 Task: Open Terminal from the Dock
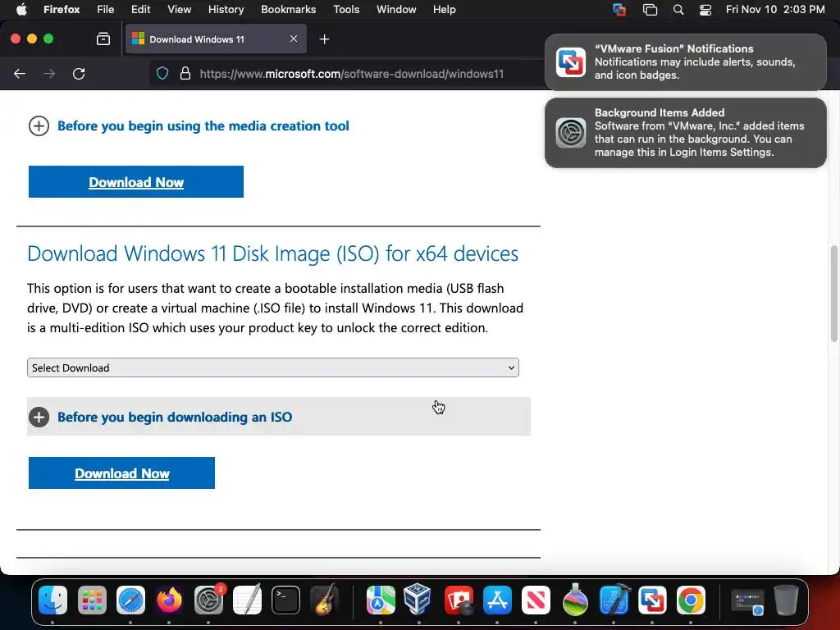[285, 600]
